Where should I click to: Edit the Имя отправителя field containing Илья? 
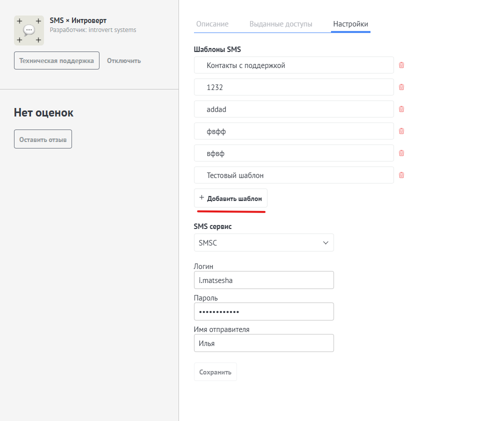pyautogui.click(x=264, y=343)
